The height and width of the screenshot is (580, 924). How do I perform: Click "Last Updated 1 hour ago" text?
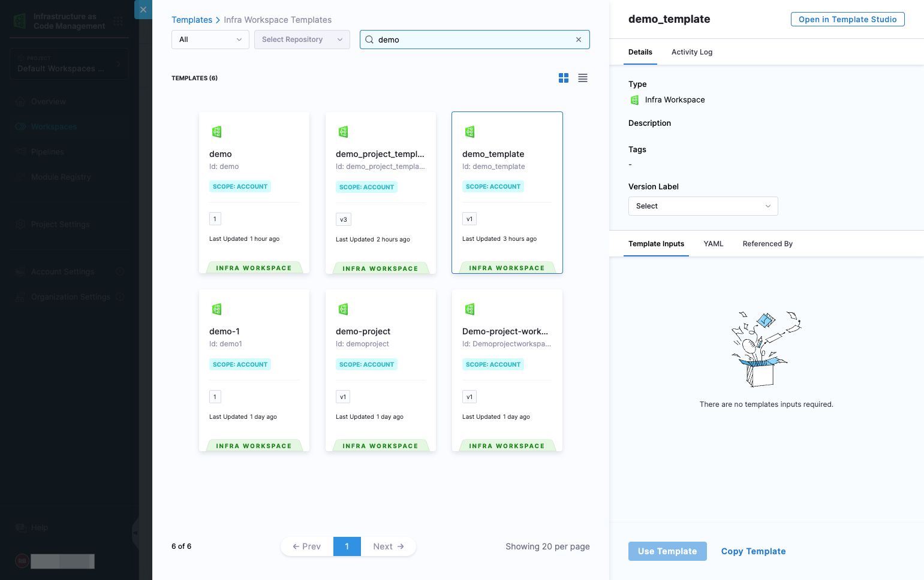[x=245, y=239]
